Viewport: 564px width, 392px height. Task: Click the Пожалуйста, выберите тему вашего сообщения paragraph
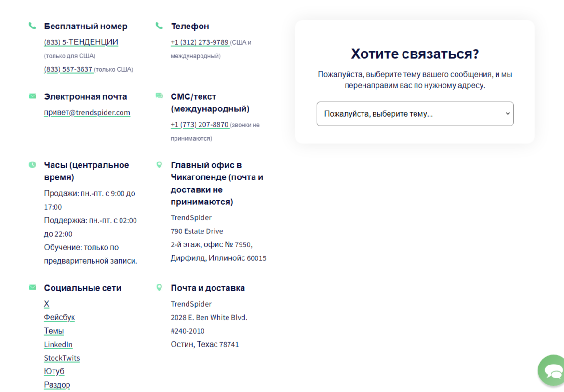click(x=415, y=80)
